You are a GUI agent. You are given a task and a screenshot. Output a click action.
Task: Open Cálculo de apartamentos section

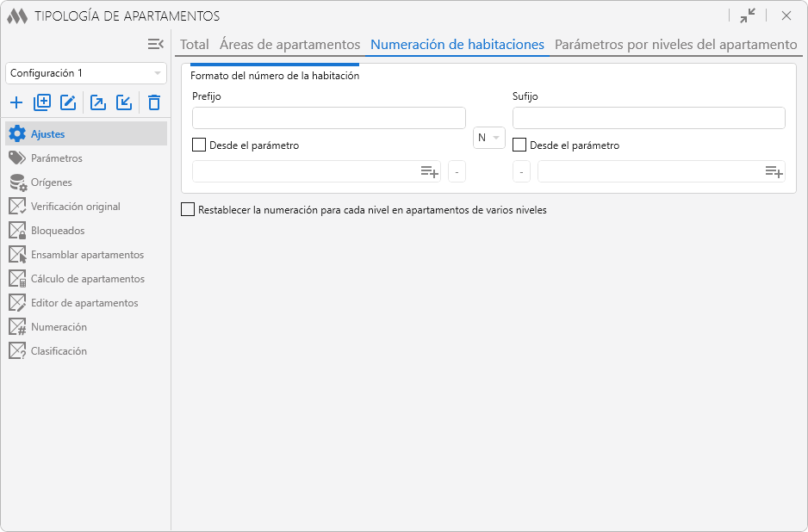(x=87, y=279)
